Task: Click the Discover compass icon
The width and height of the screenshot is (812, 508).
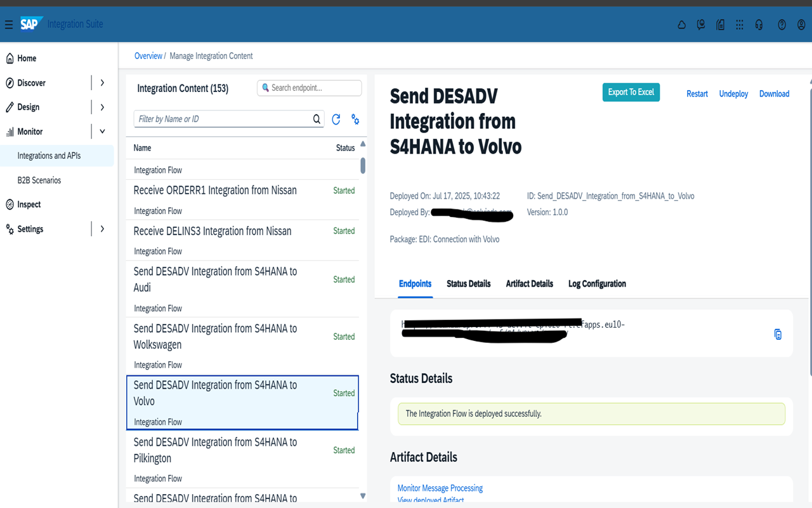Action: coord(10,83)
